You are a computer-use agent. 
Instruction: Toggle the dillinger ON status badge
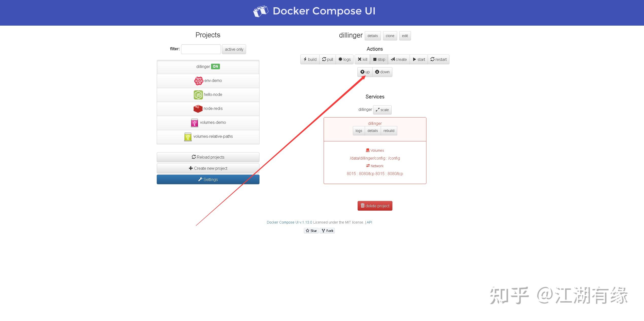[x=215, y=66]
